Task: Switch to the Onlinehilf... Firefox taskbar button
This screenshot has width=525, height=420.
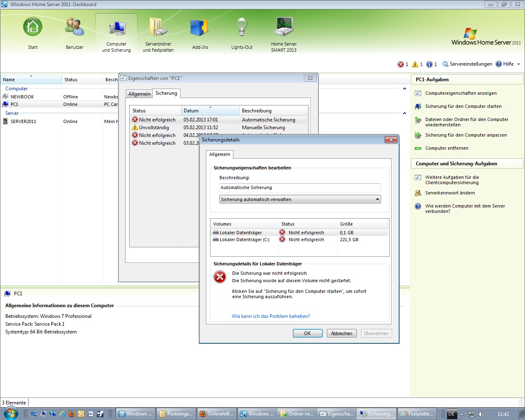Action: (216, 414)
